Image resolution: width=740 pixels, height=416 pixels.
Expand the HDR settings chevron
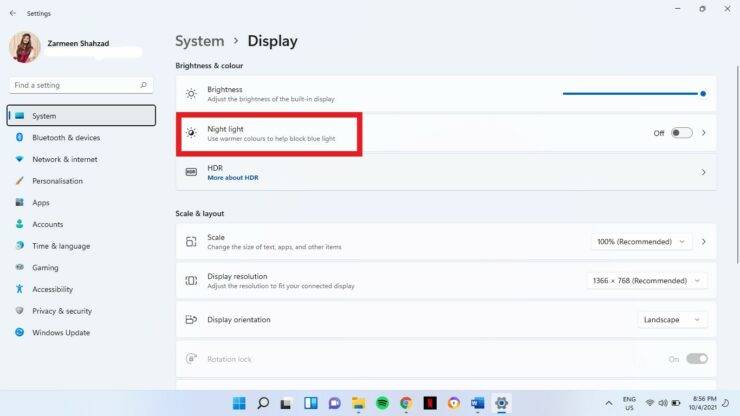tap(703, 172)
